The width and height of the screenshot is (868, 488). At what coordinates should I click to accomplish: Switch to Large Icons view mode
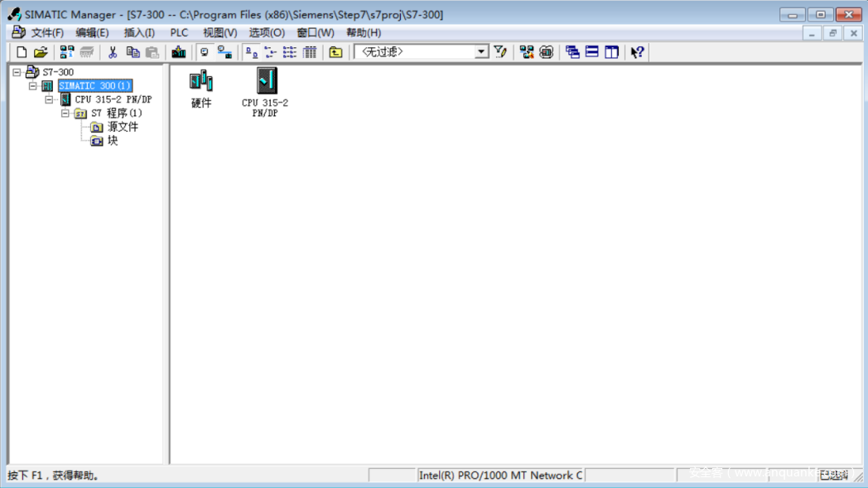251,52
